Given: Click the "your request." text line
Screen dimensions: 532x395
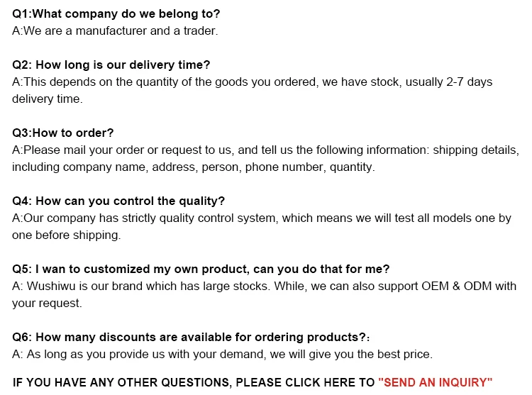Looking at the screenshot, I should pos(47,304).
